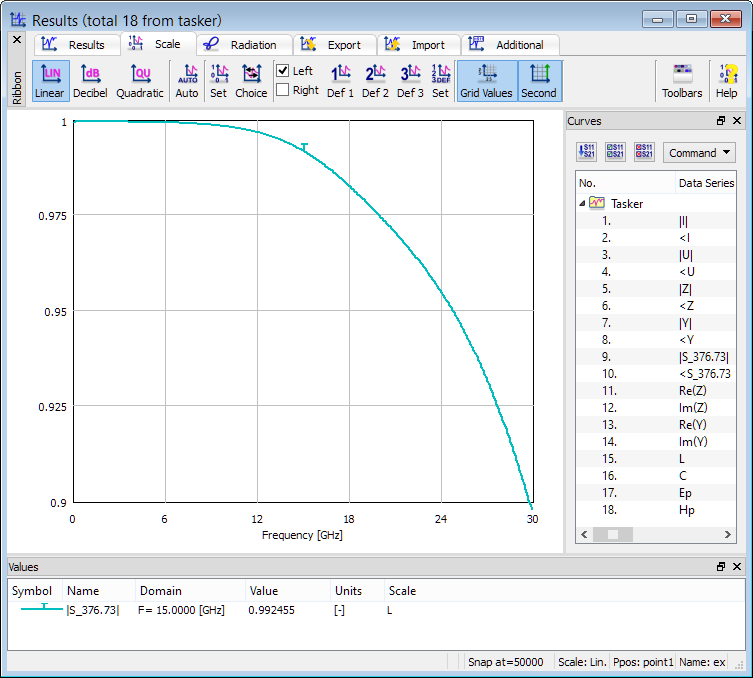Click the |S_376.73| row in Values
Screen dimensions: 753x678
coord(92,610)
